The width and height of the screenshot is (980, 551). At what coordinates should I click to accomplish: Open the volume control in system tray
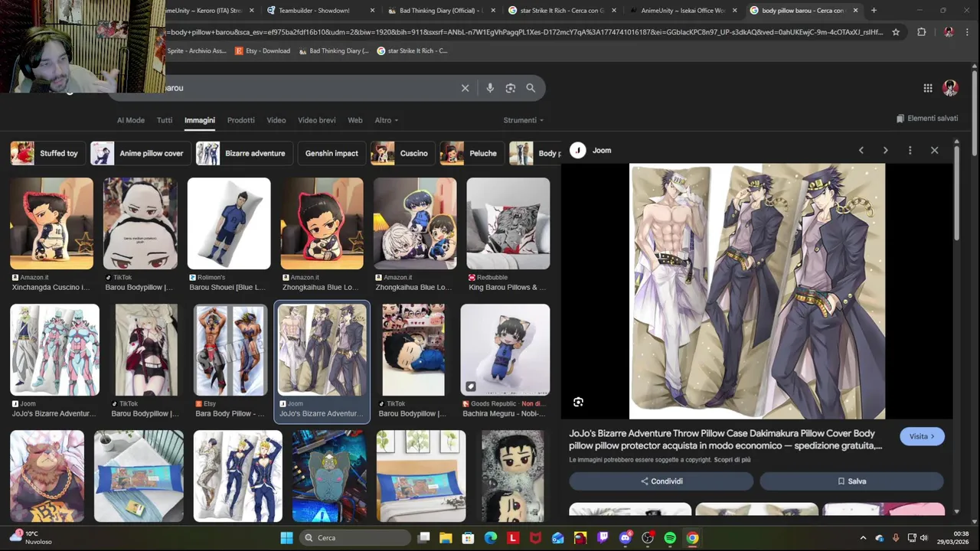(924, 538)
